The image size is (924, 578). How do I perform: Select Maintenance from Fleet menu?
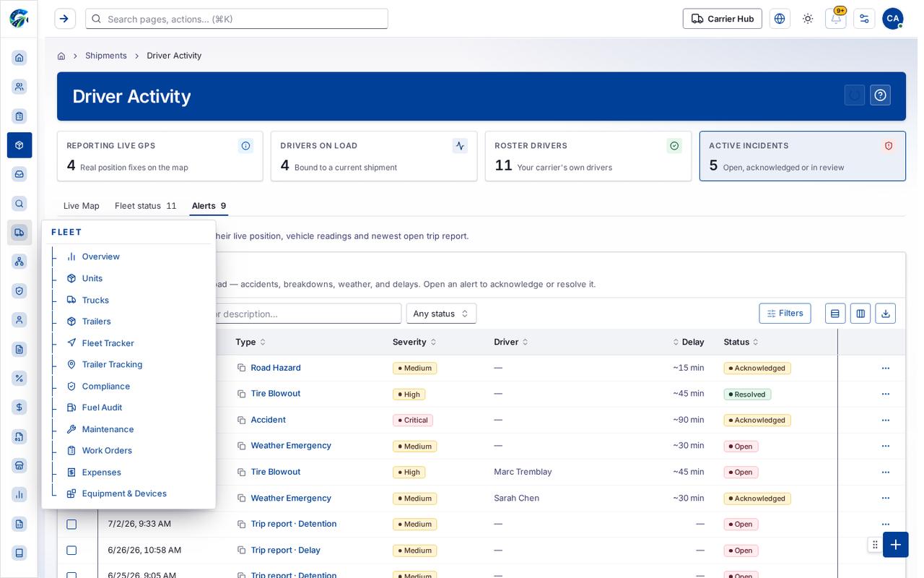click(108, 429)
